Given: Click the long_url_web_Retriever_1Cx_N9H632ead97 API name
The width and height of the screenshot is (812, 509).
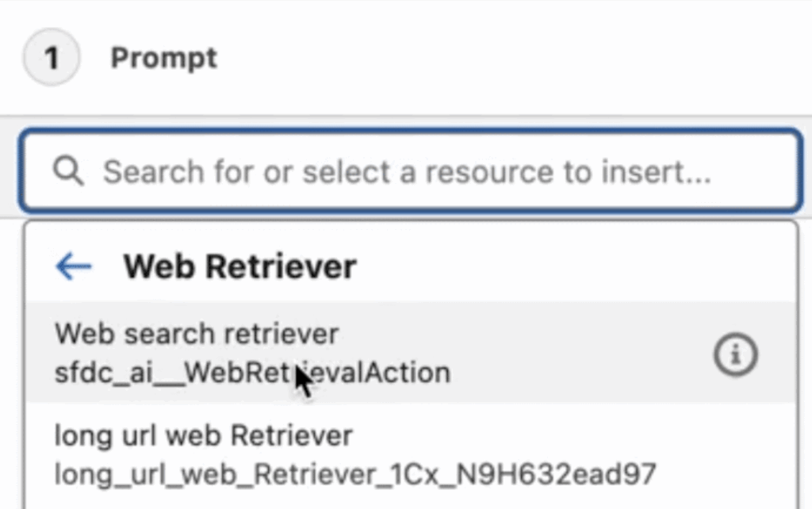Looking at the screenshot, I should coord(355,474).
